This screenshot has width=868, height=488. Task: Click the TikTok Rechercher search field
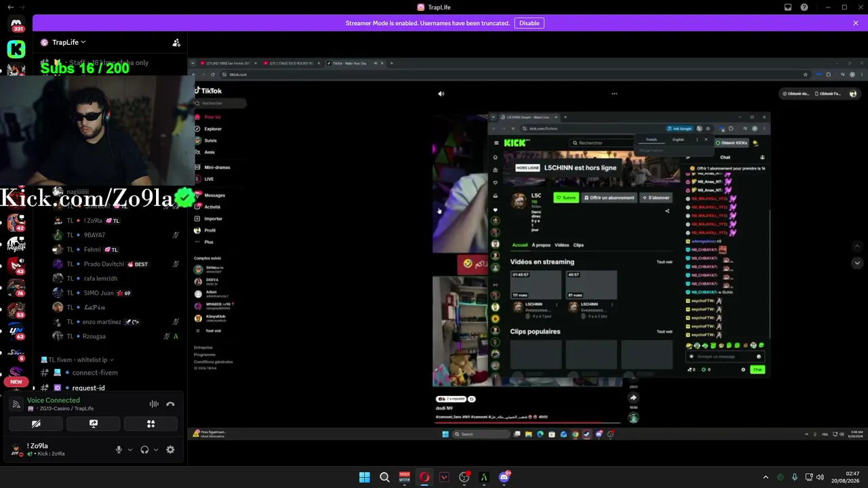click(x=220, y=103)
